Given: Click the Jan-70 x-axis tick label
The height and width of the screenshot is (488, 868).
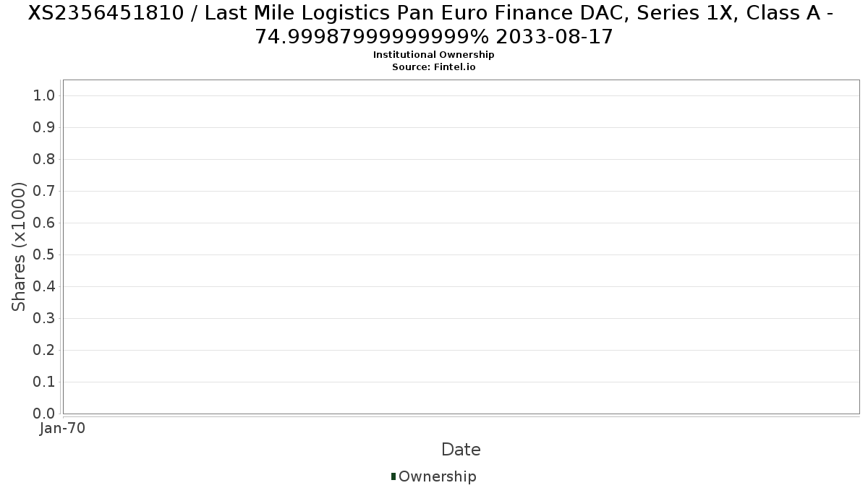Looking at the screenshot, I should click(63, 428).
